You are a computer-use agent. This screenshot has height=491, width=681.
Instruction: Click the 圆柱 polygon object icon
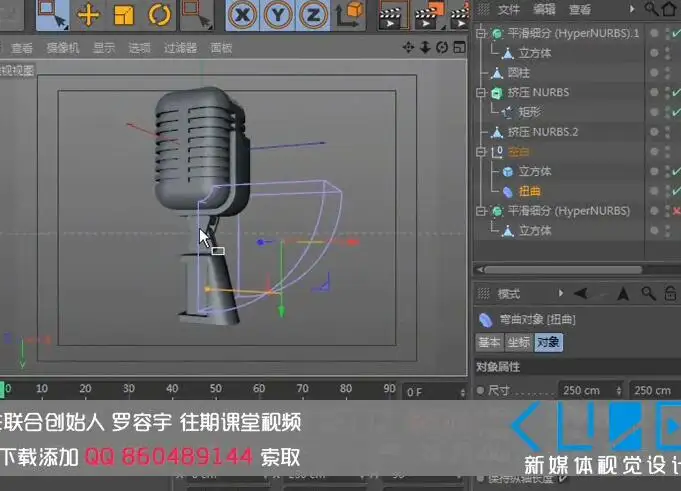point(497,73)
